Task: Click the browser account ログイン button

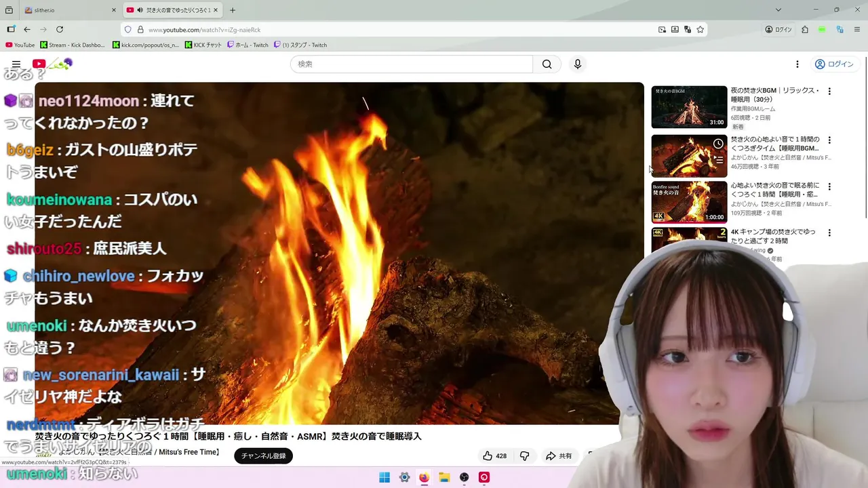Action: (x=778, y=29)
